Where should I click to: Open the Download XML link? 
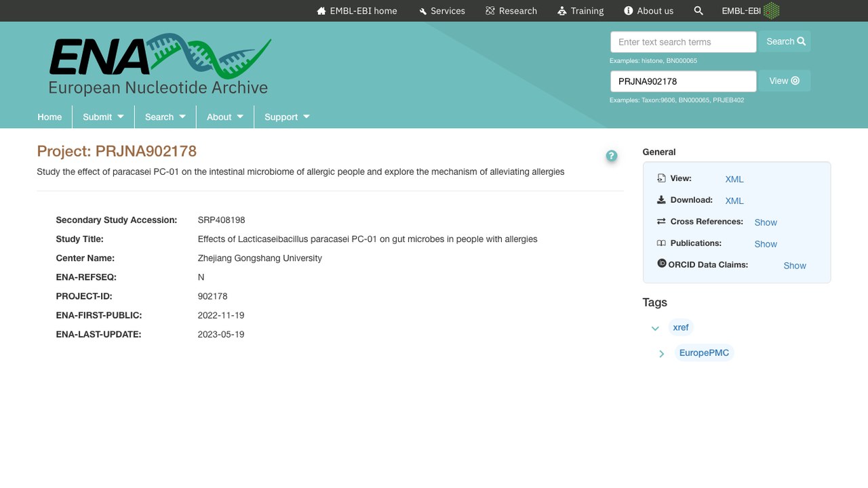pyautogui.click(x=734, y=201)
